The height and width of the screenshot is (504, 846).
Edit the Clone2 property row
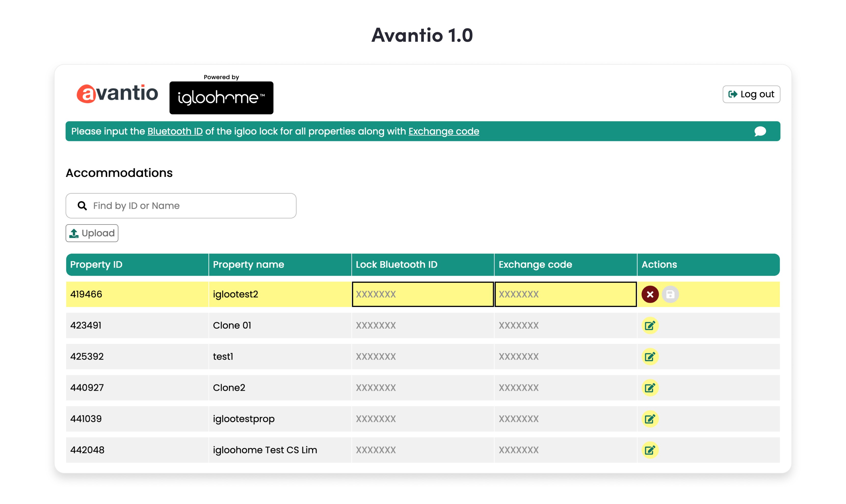tap(650, 387)
